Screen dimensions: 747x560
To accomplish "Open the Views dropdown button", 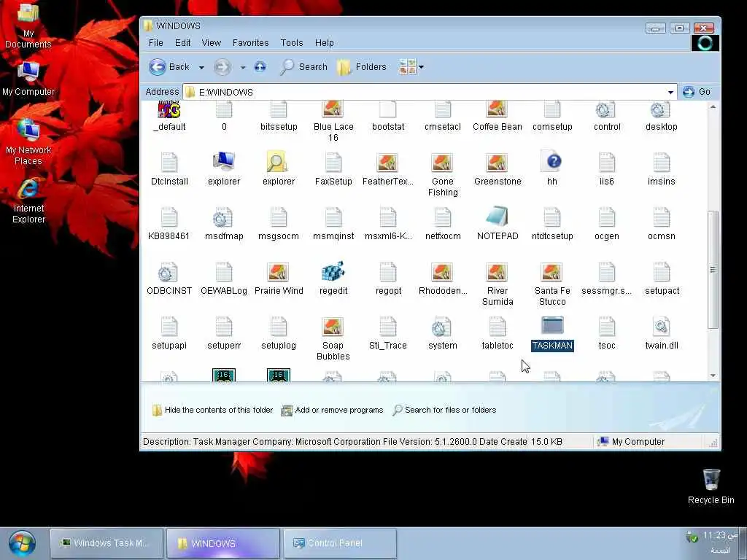I will [x=411, y=66].
